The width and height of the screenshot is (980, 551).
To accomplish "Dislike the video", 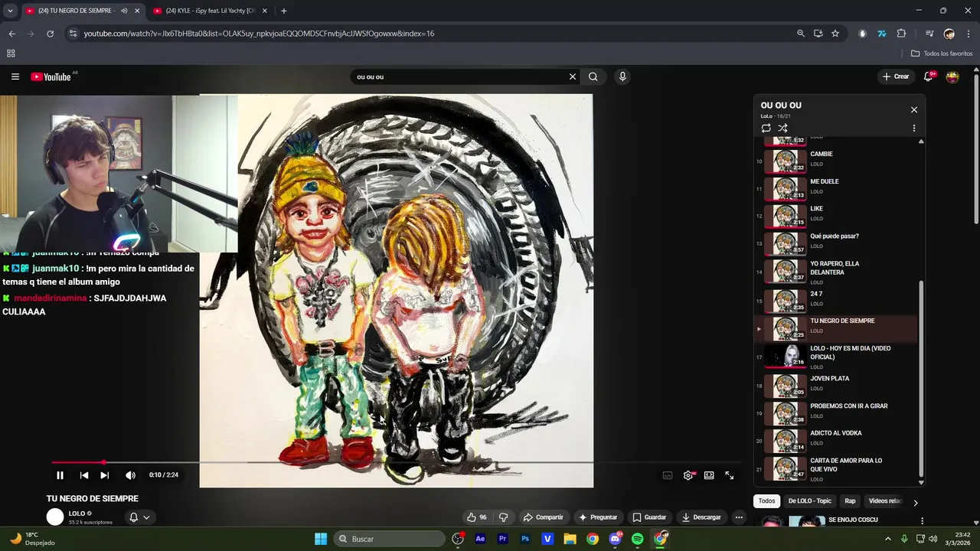I will [503, 517].
